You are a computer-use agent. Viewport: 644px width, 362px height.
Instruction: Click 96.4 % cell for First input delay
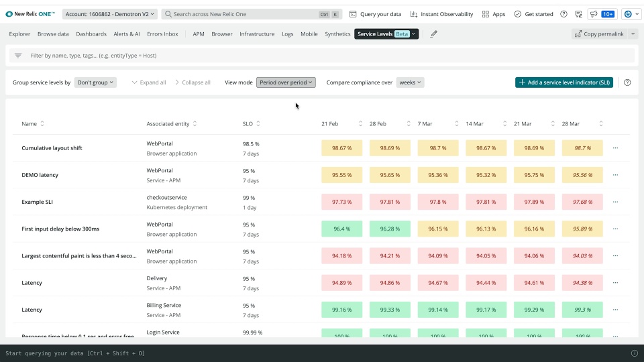[x=341, y=229]
